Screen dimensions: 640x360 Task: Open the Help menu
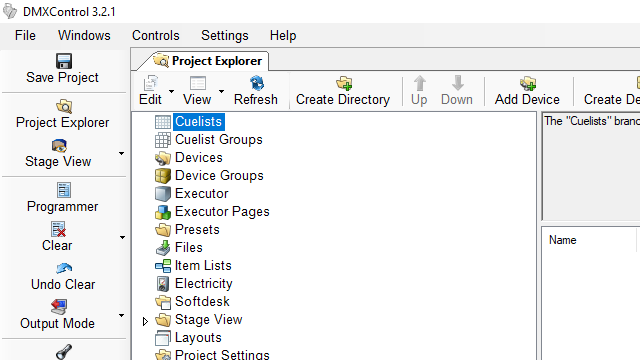click(x=283, y=36)
